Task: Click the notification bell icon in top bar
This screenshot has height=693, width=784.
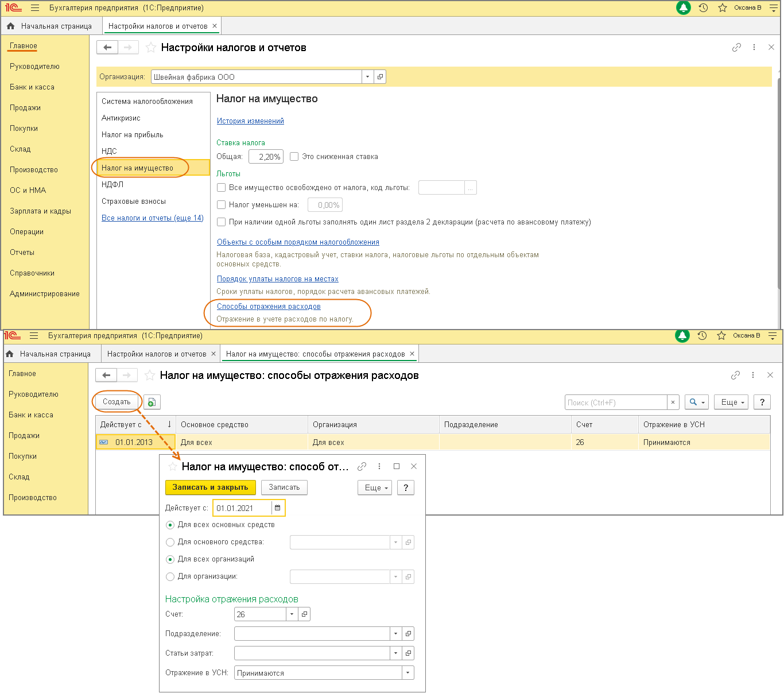Action: point(683,8)
